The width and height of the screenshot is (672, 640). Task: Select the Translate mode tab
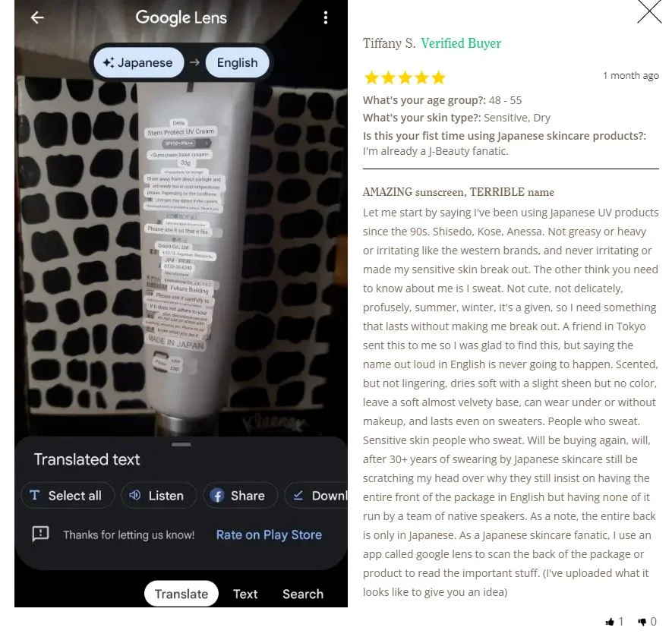click(x=181, y=594)
